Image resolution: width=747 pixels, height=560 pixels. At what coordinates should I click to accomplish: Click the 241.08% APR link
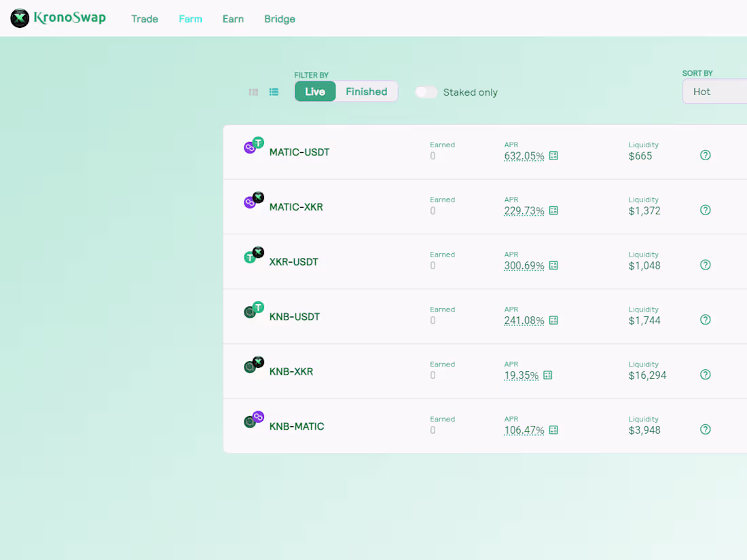coord(524,320)
